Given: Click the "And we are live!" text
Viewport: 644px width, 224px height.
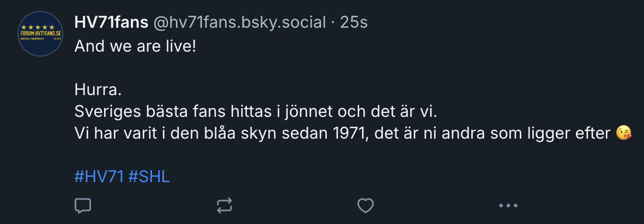Looking at the screenshot, I should coord(135,45).
